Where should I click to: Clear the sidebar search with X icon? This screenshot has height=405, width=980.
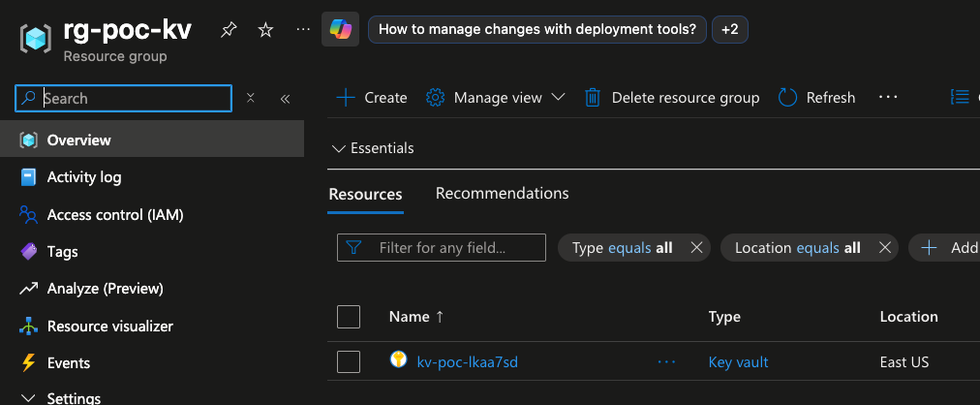pos(251,98)
